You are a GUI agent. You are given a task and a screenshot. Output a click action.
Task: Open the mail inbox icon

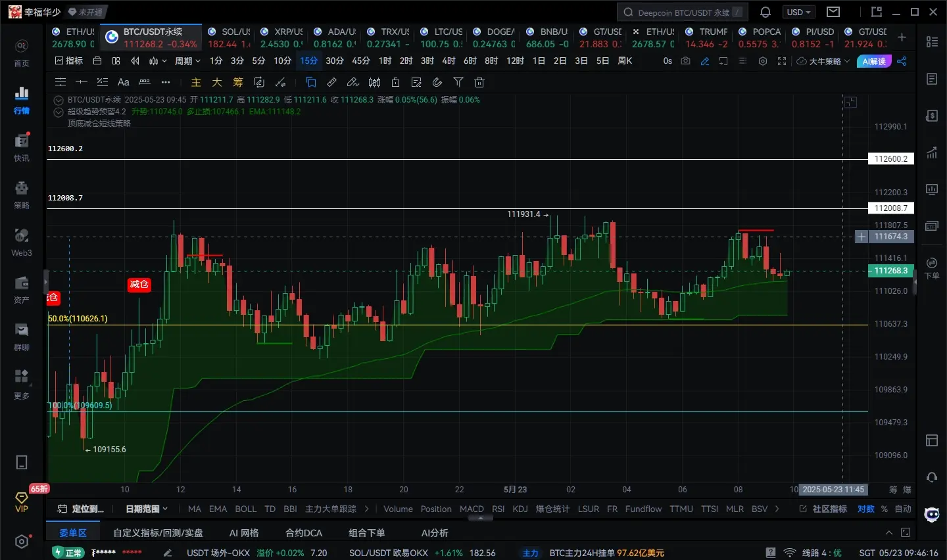[833, 12]
